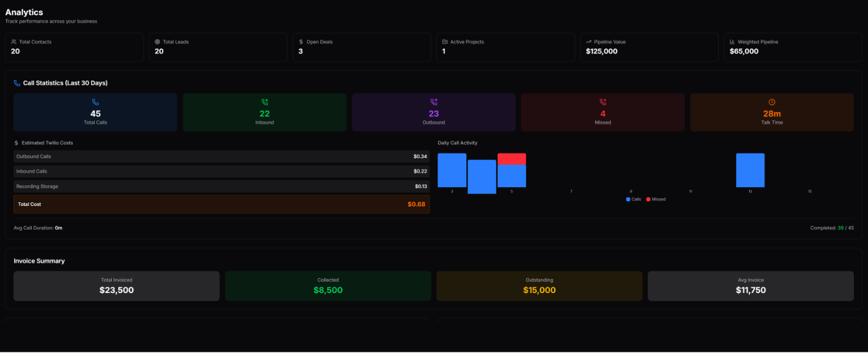
Task: Open the Collected $8,500 invoice card
Action: pos(328,286)
